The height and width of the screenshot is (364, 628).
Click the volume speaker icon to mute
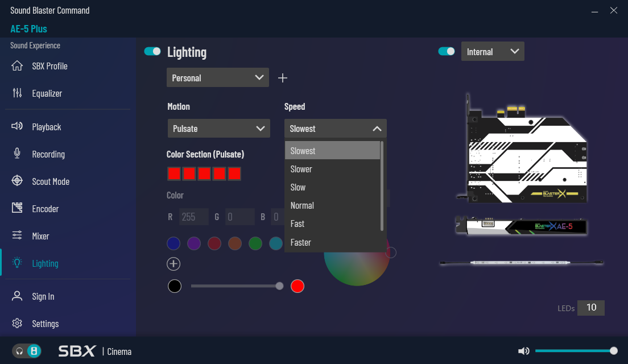coord(524,351)
